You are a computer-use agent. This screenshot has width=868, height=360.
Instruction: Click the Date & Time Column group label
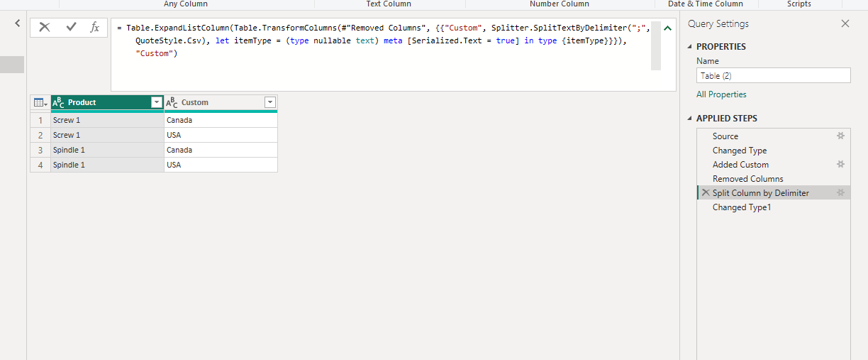706,4
